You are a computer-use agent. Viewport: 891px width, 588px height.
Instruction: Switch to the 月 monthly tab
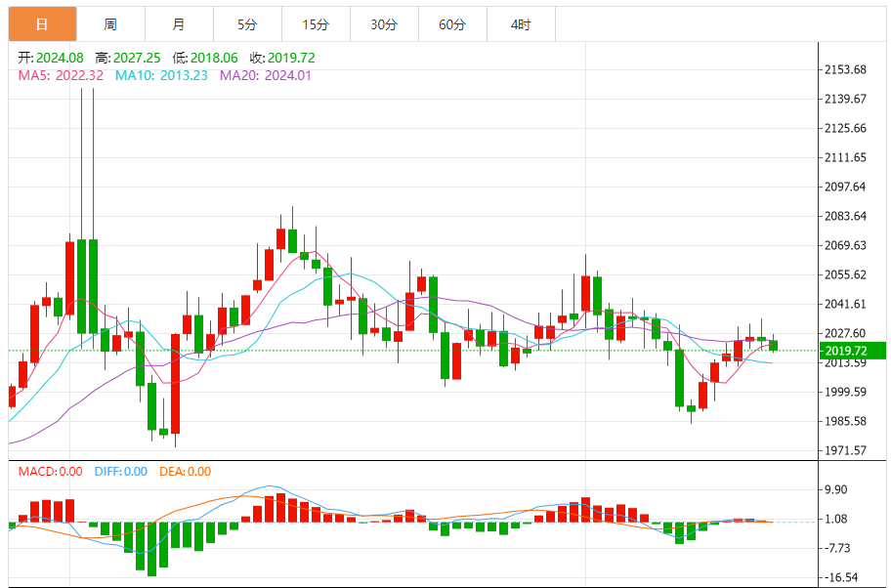pyautogui.click(x=179, y=23)
